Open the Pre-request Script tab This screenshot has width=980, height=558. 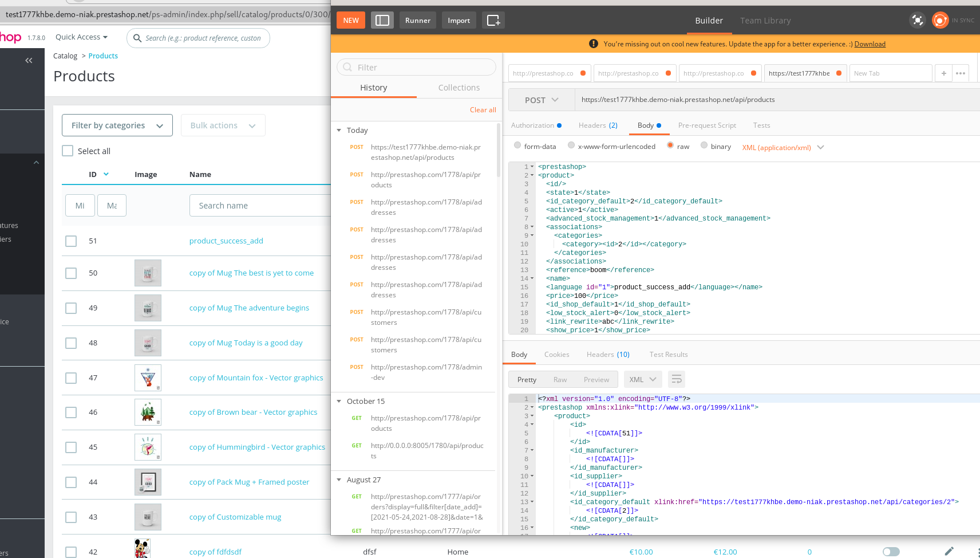click(708, 125)
